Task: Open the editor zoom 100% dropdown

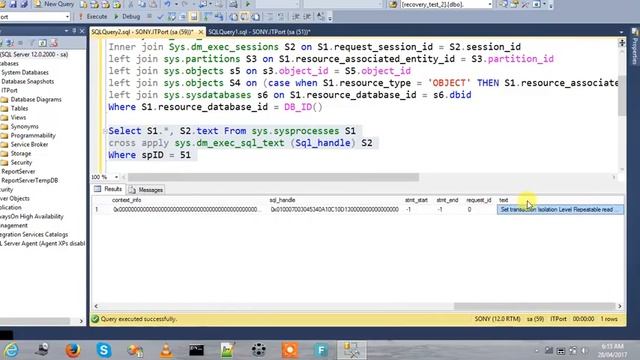Action: point(116,177)
